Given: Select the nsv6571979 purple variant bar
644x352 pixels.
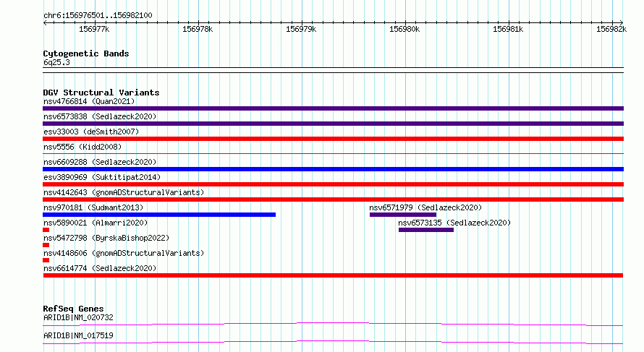Looking at the screenshot, I should [403, 215].
